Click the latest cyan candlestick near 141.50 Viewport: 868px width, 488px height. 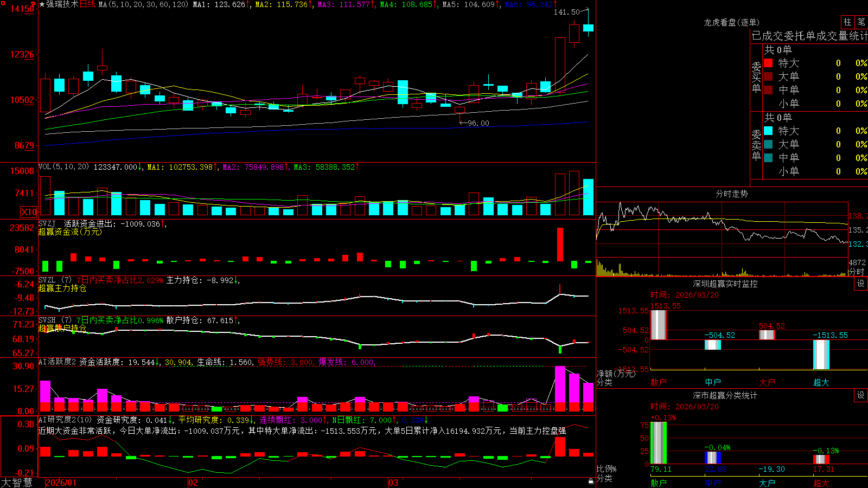tap(588, 27)
